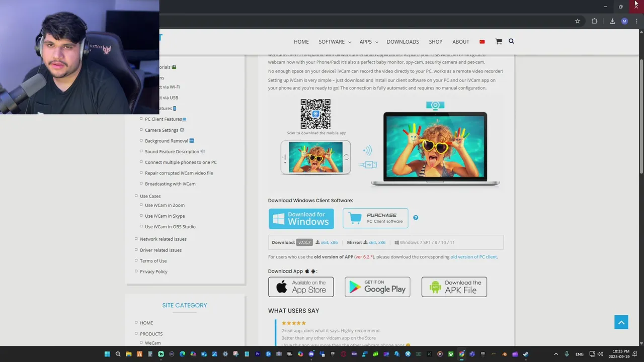Open the volume control in the system tray
The height and width of the screenshot is (362, 644).
pos(600,354)
